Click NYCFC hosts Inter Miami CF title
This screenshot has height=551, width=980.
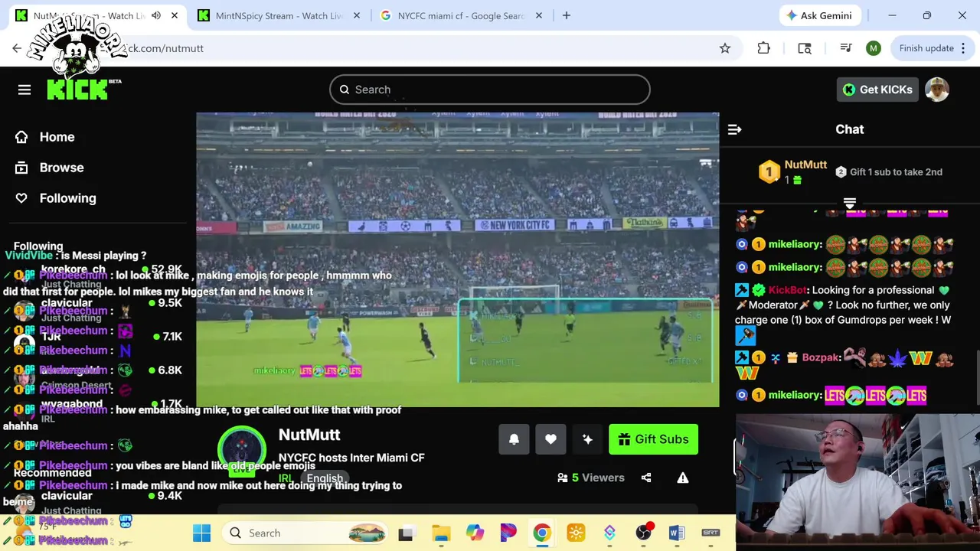tap(351, 458)
